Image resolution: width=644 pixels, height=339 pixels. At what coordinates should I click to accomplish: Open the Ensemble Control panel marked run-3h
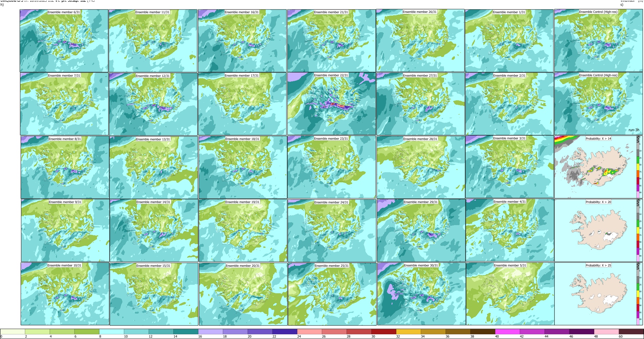598,104
